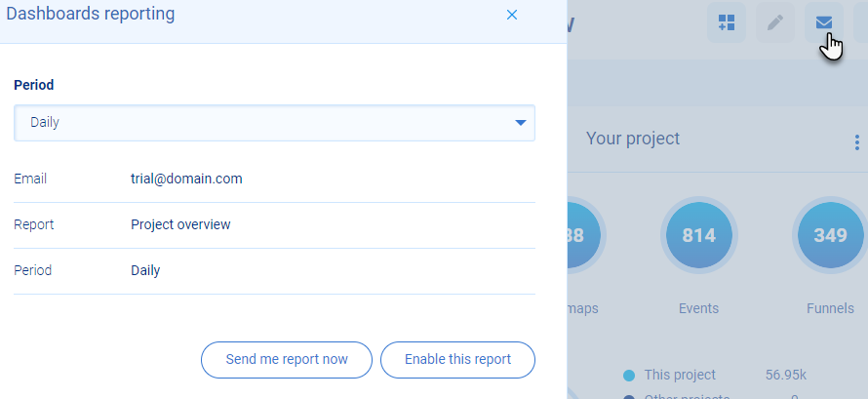Click Send me report now button

pos(286,360)
